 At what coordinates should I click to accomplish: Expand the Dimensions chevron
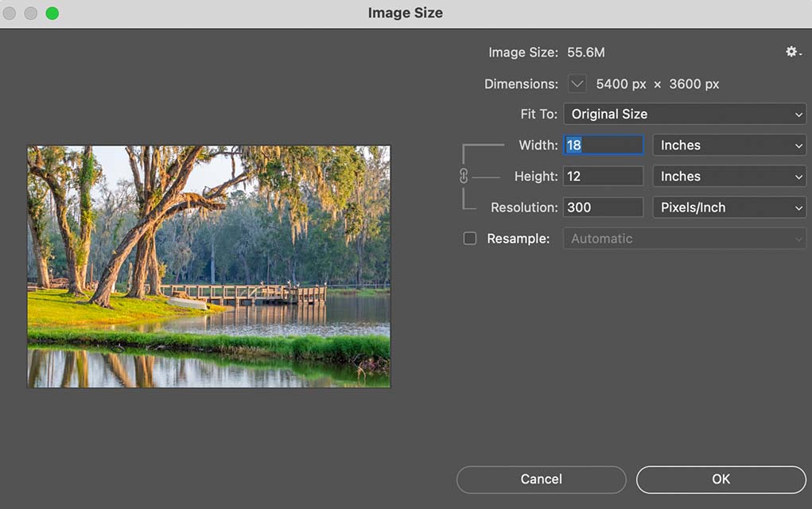click(x=576, y=84)
